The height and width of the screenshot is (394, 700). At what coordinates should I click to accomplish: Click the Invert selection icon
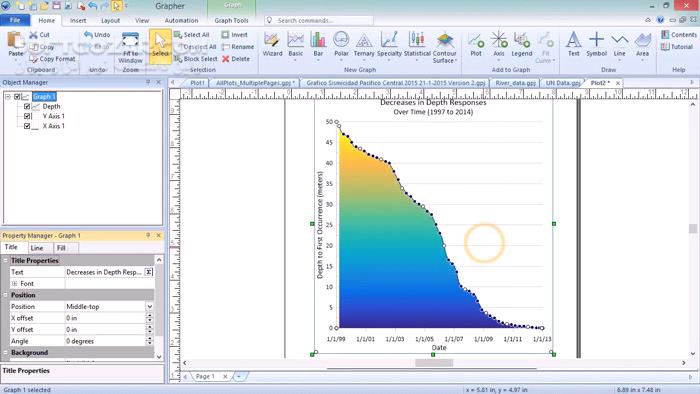point(225,34)
